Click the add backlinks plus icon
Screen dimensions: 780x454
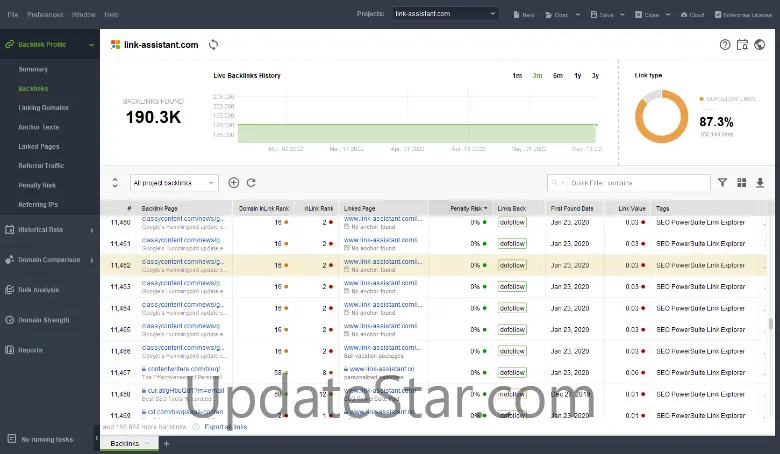click(x=233, y=182)
